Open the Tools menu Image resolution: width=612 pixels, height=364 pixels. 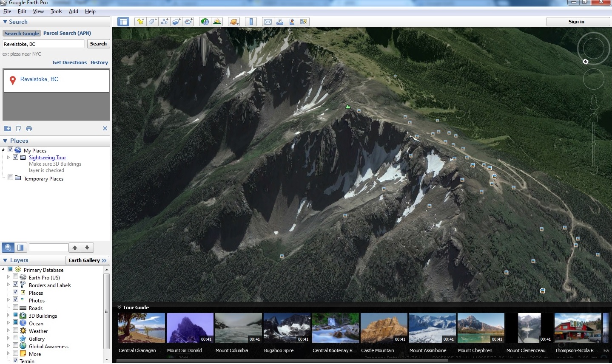point(56,11)
